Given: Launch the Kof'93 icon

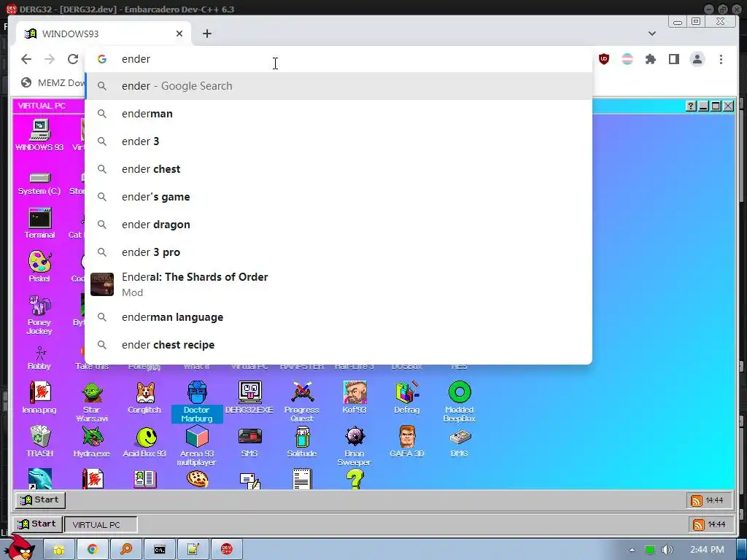Looking at the screenshot, I should (355, 397).
